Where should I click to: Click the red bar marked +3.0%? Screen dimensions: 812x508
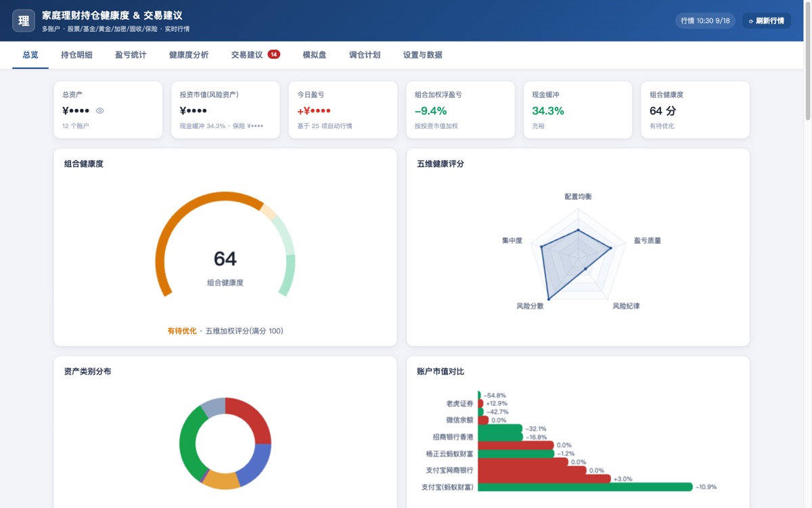(545, 479)
